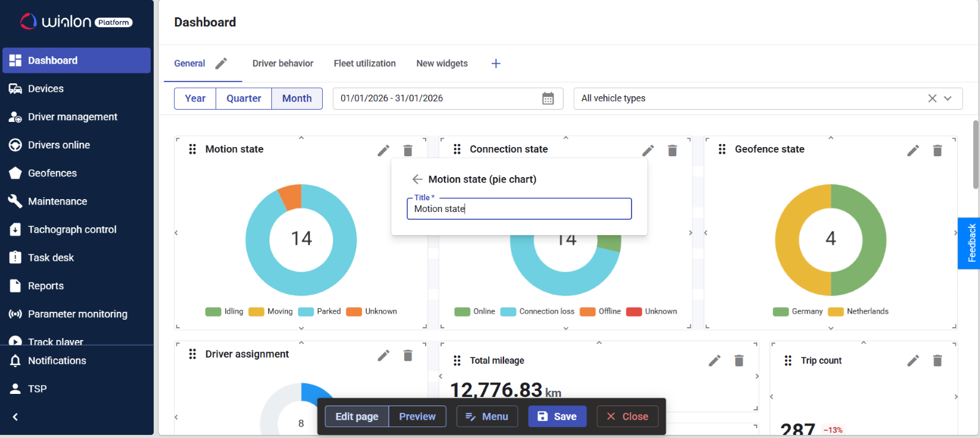Delete the Connection state widget
The width and height of the screenshot is (980, 438).
[x=673, y=150]
